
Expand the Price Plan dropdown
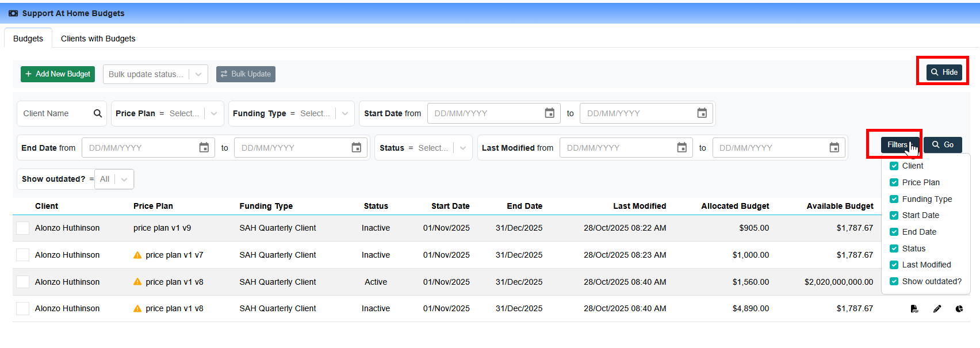tap(214, 113)
